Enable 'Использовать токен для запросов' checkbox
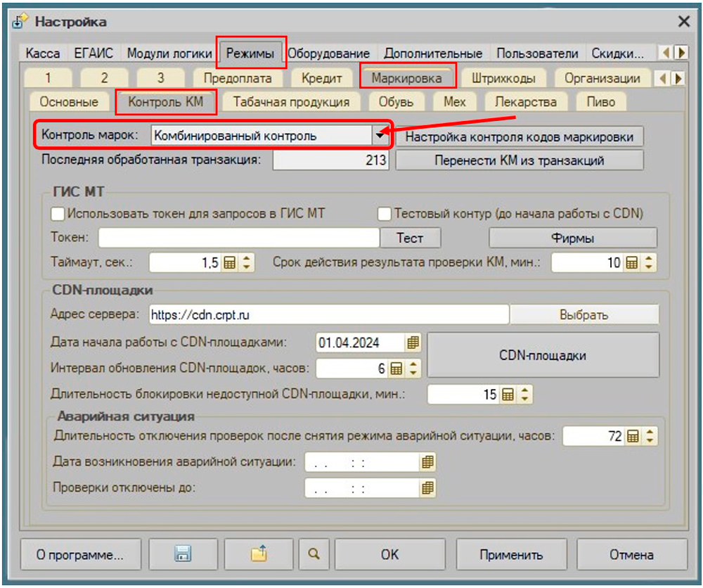Viewport: 703px width, 588px height. 58,213
